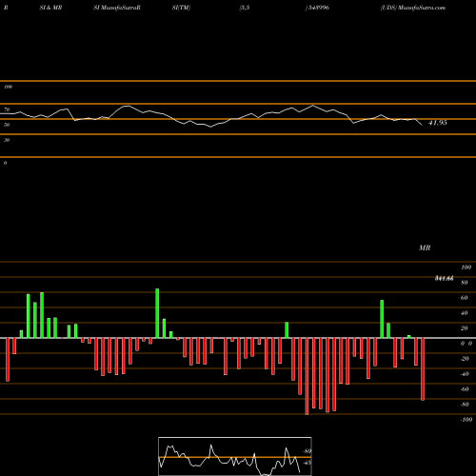Screen dimensions: 476x476
Task: Click the tallest green MR histogram bar
Action: tap(157, 313)
